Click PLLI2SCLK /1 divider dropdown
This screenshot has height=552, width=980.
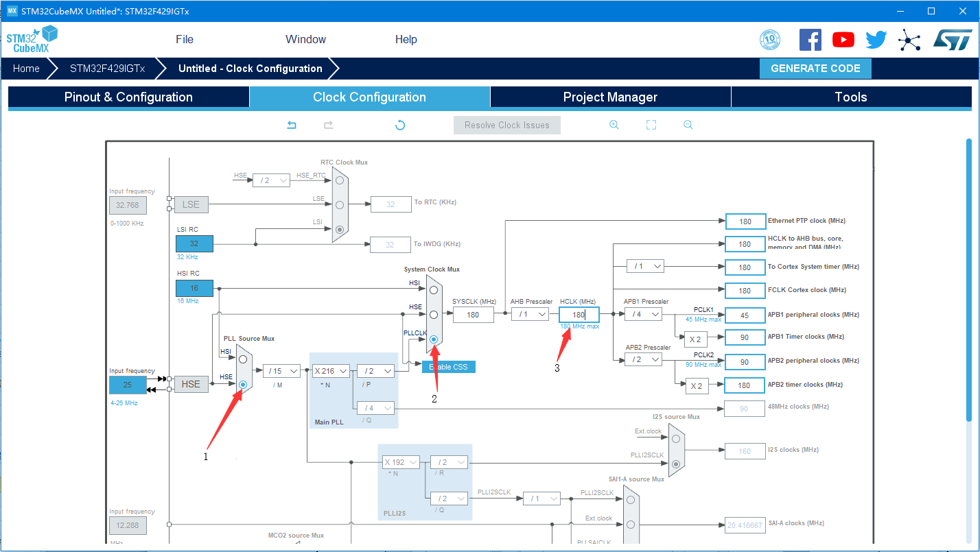[541, 499]
